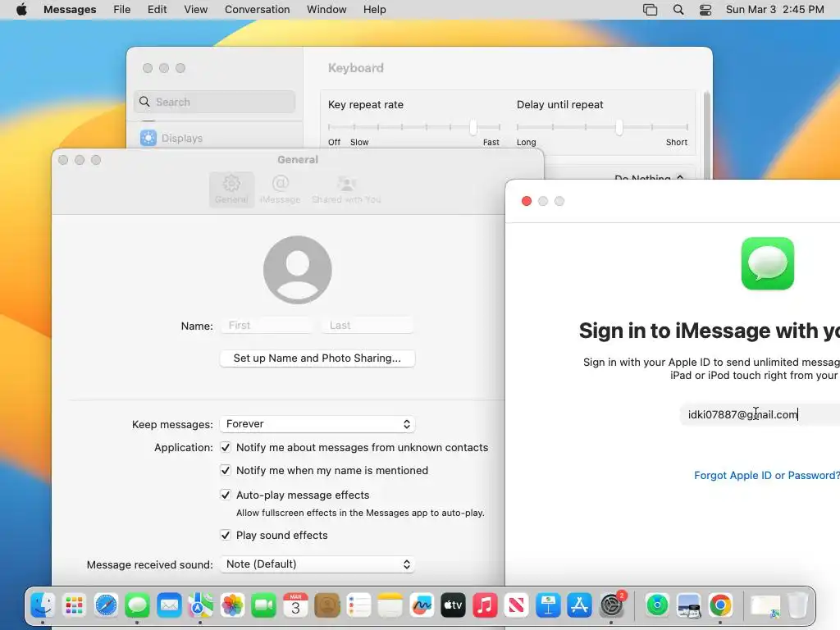Open Photos from the dock

click(232, 605)
